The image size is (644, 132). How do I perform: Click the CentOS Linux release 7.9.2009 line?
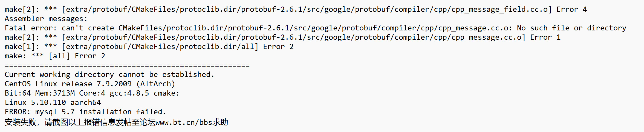point(90,84)
